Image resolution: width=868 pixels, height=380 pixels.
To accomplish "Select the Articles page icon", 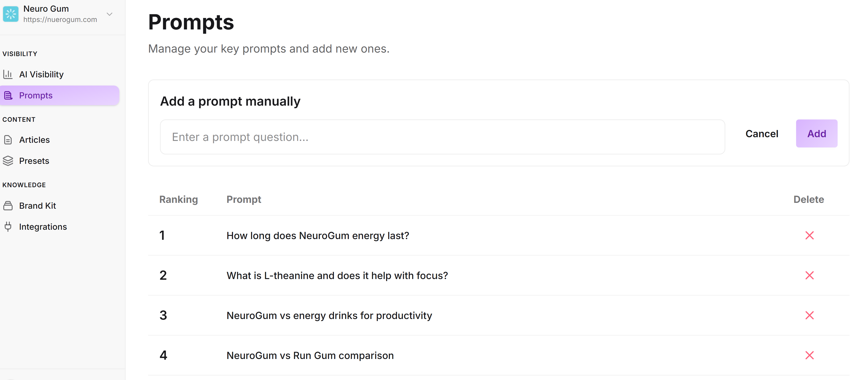I will point(8,140).
